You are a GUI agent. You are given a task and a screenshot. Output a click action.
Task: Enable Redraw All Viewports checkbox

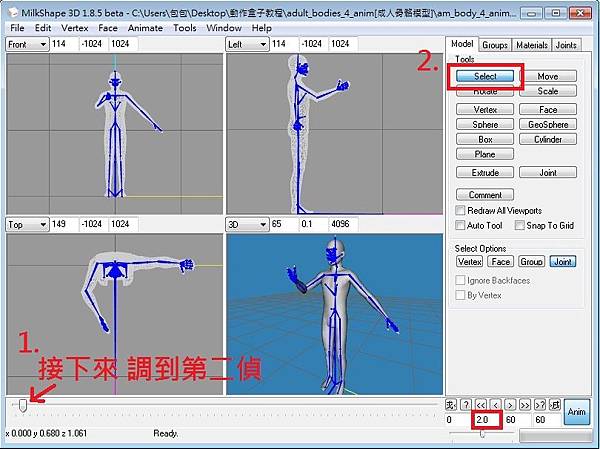(460, 210)
